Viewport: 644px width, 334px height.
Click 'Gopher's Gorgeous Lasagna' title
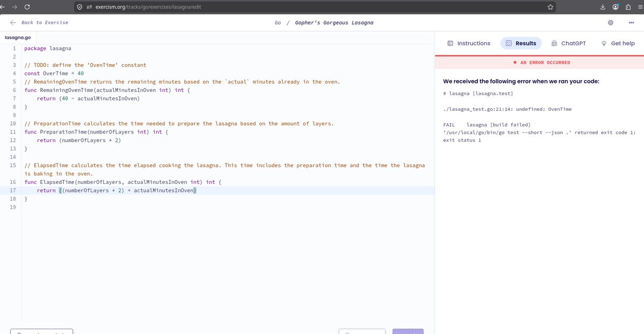pos(334,23)
